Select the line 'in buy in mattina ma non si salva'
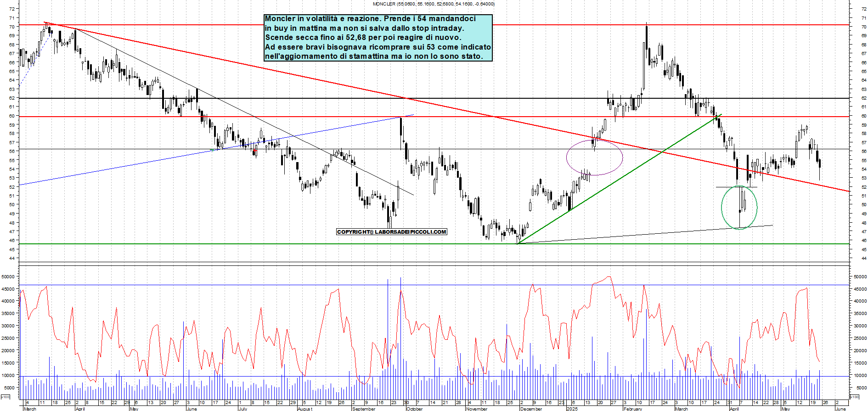The image size is (868, 411). click(364, 28)
